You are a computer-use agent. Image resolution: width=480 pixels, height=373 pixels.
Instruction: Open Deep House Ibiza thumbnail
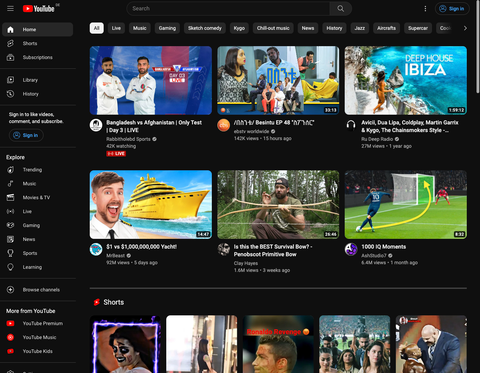click(406, 80)
